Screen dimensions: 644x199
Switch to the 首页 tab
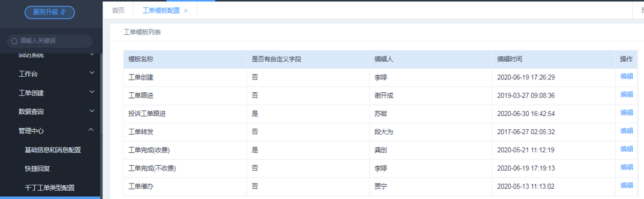coord(118,10)
